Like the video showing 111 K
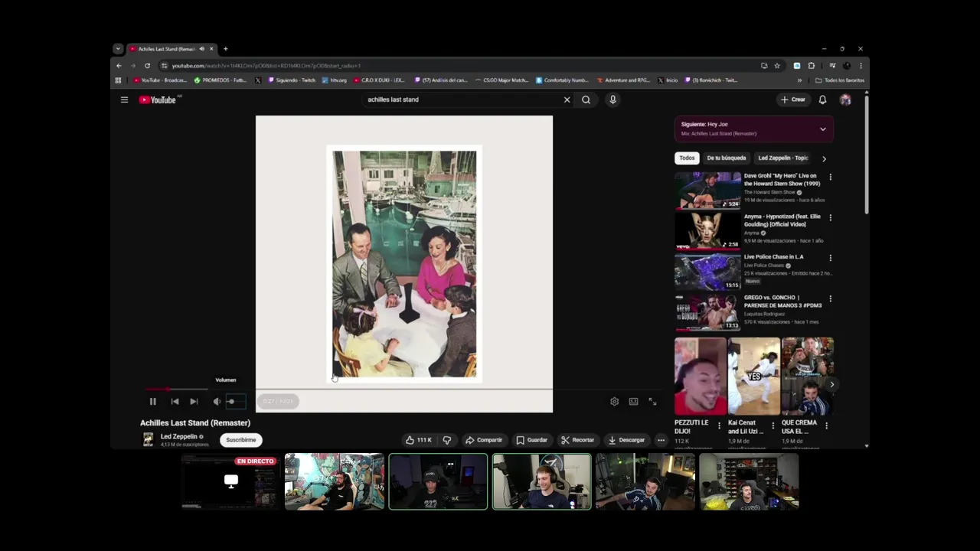This screenshot has height=551, width=980. coord(418,440)
